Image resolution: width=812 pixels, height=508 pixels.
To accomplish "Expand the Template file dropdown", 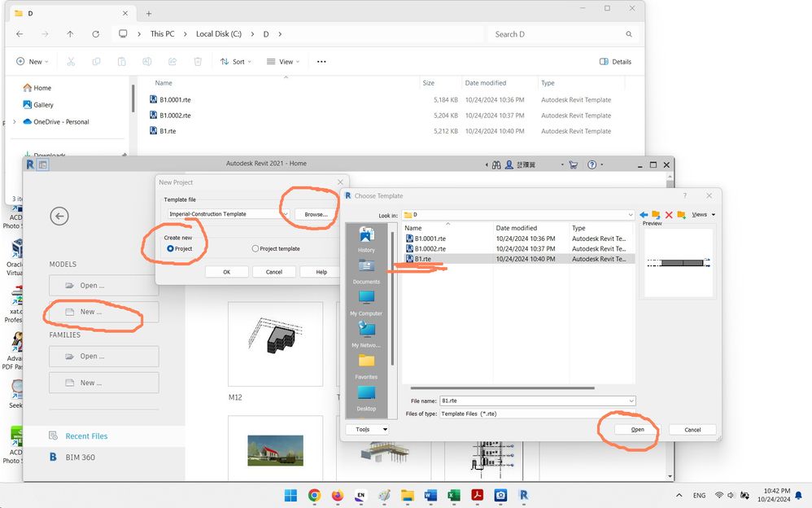I will coord(285,214).
